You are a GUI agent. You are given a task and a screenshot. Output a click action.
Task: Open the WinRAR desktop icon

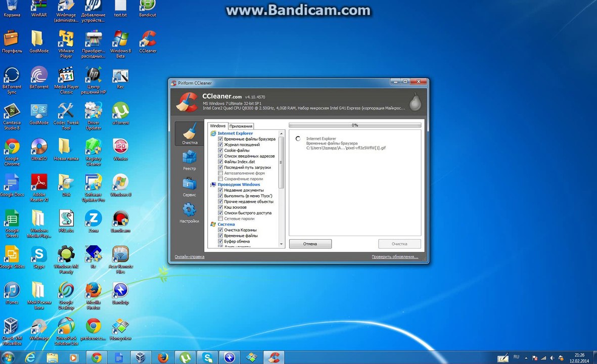[39, 9]
